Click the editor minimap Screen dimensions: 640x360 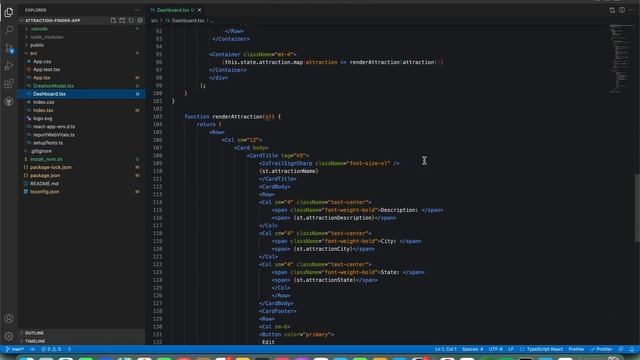[621, 59]
